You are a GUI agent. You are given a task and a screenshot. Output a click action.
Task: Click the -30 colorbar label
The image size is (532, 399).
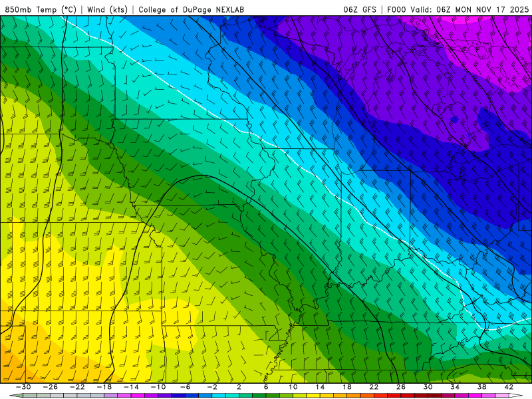[23, 387]
